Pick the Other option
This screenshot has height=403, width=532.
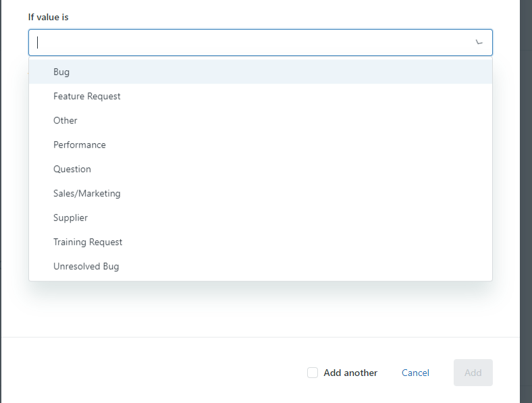pos(65,121)
